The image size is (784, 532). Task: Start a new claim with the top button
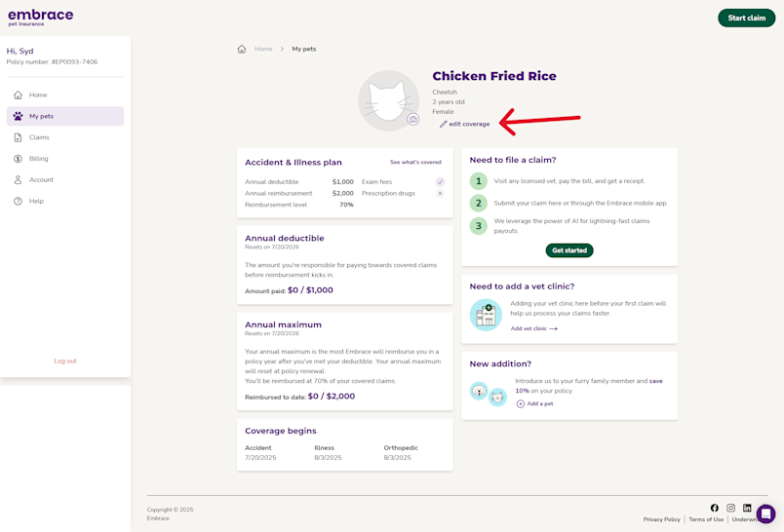746,18
